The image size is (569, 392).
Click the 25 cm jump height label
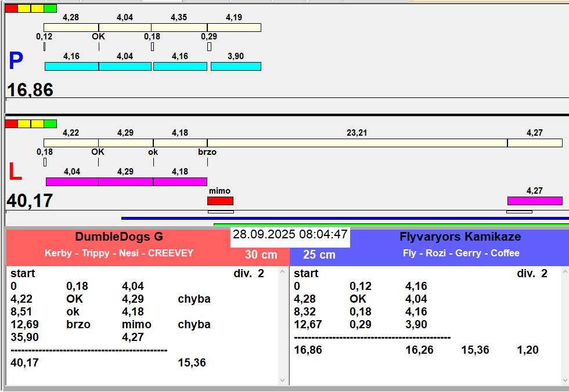[319, 255]
